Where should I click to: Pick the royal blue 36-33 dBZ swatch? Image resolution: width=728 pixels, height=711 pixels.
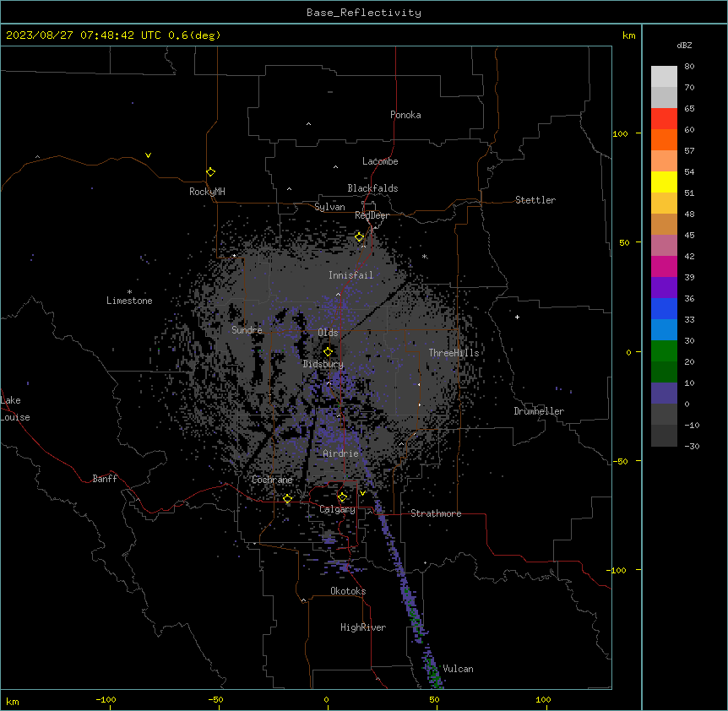pos(664,308)
